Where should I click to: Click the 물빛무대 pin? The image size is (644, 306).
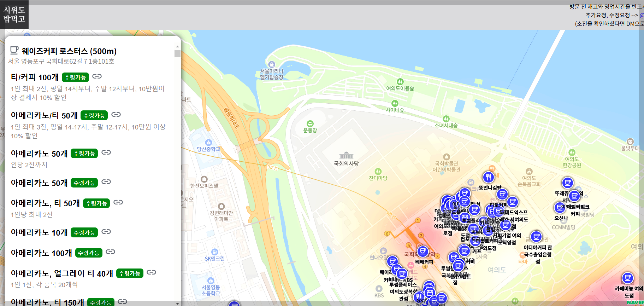[630, 142]
